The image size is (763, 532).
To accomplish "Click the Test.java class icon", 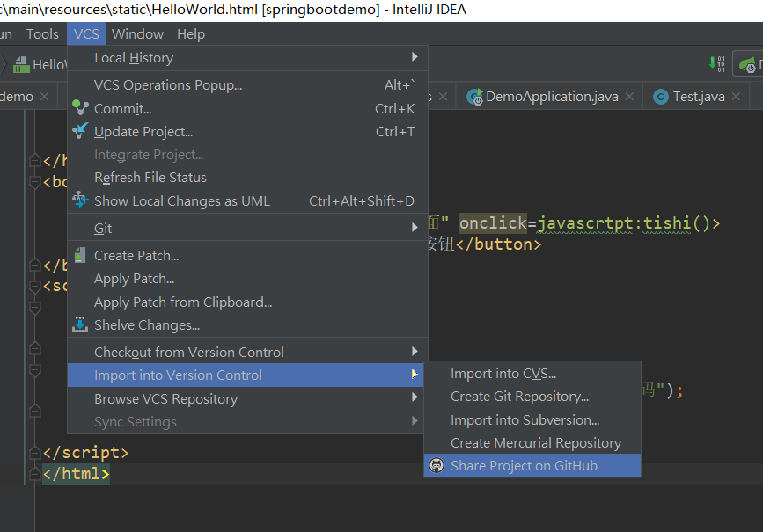I will click(x=660, y=97).
